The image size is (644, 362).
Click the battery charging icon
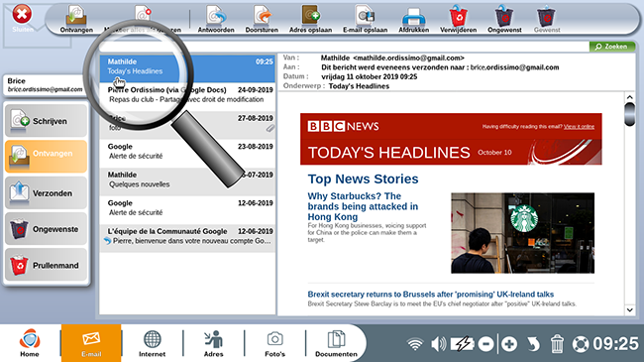point(462,344)
